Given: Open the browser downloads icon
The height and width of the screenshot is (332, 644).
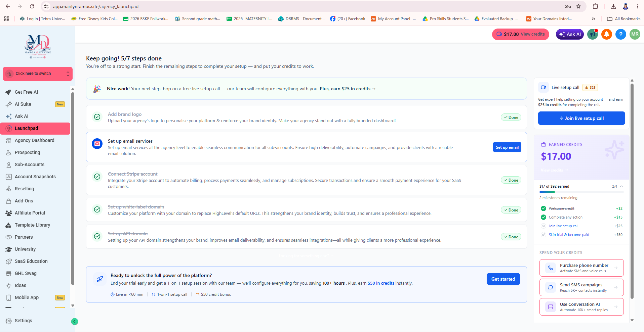Looking at the screenshot, I should click(x=613, y=6).
